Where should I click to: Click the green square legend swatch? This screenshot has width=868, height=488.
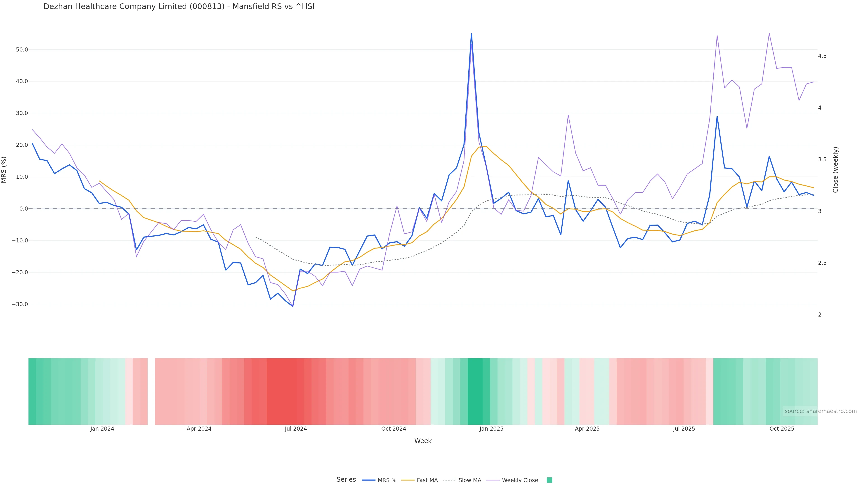tap(549, 480)
